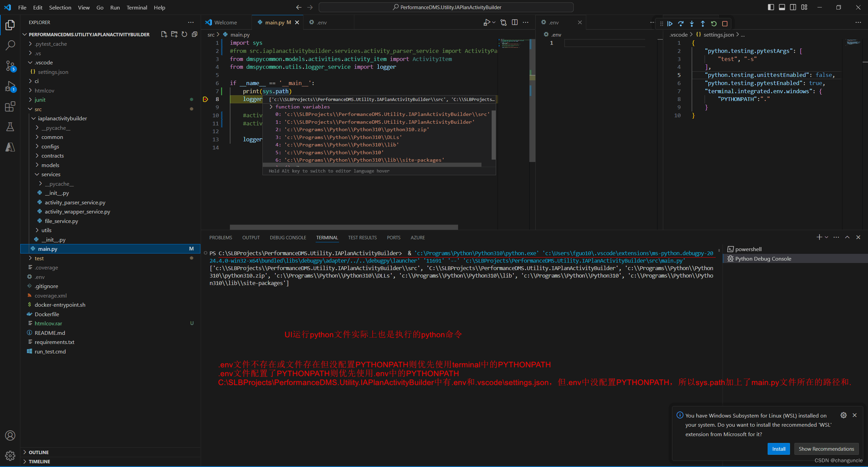The width and height of the screenshot is (868, 467).
Task: Click Install for WSL extension
Action: pyautogui.click(x=778, y=449)
